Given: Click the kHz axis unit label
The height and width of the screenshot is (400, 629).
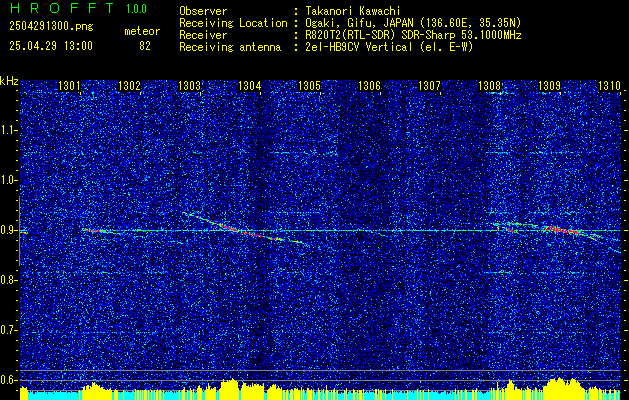Looking at the screenshot, I should coord(9,81).
